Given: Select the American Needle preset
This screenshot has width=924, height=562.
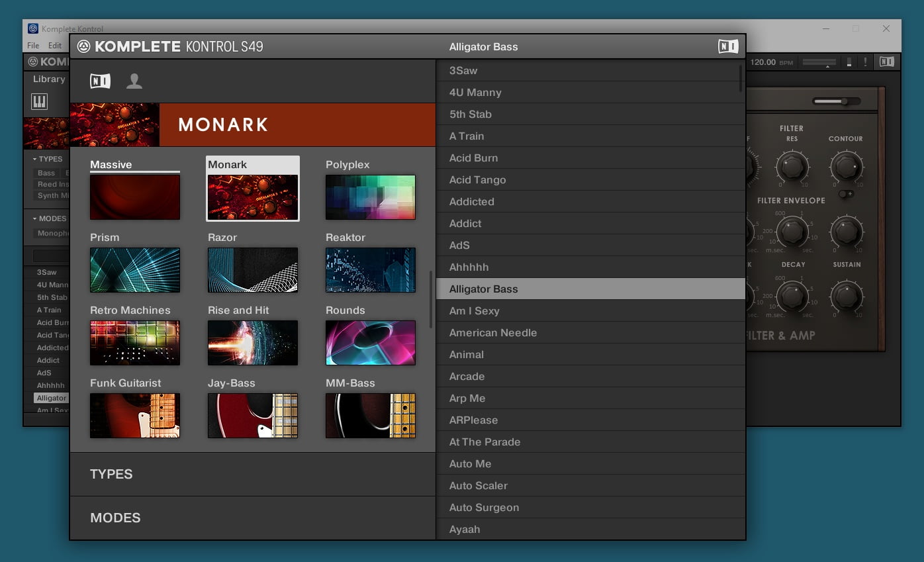Looking at the screenshot, I should pos(590,333).
